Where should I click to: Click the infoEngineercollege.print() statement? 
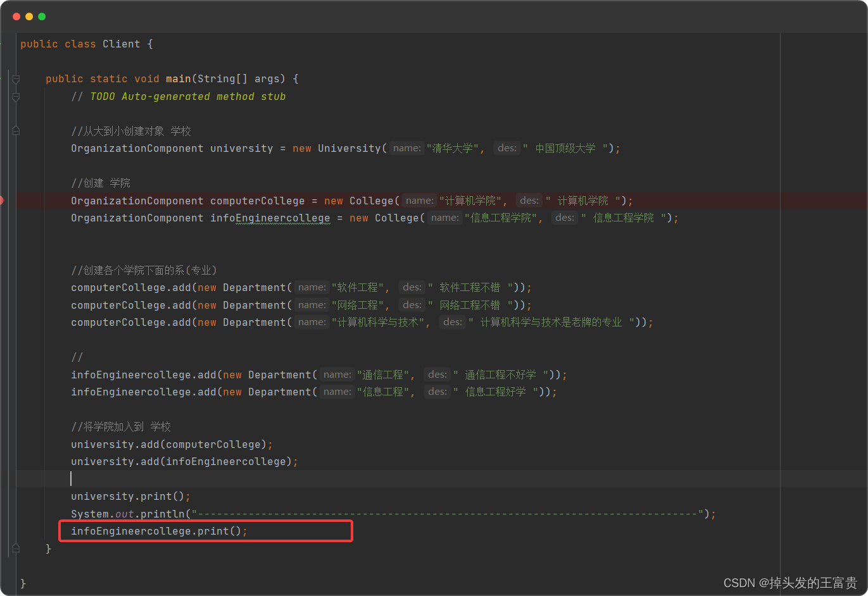[x=160, y=531]
